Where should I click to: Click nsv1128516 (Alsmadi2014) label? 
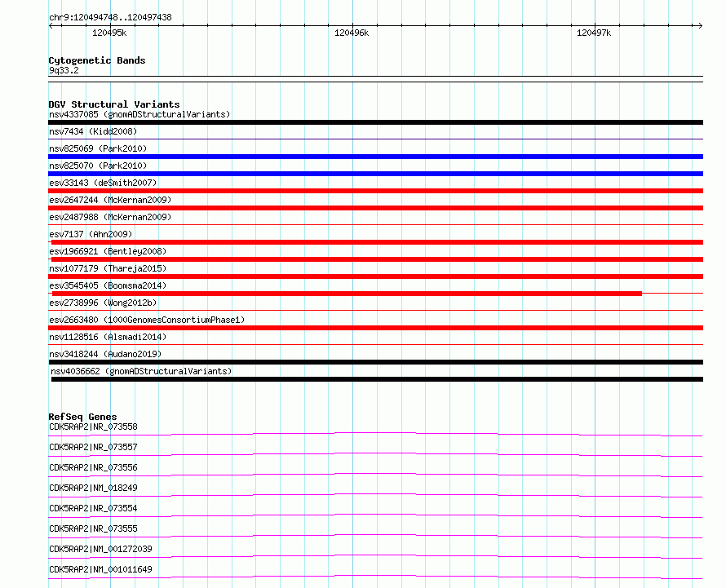[x=108, y=337]
